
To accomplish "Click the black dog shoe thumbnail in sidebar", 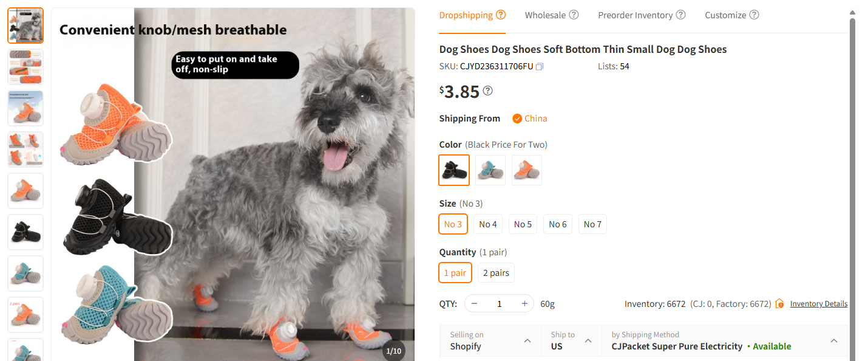I will pos(25,232).
